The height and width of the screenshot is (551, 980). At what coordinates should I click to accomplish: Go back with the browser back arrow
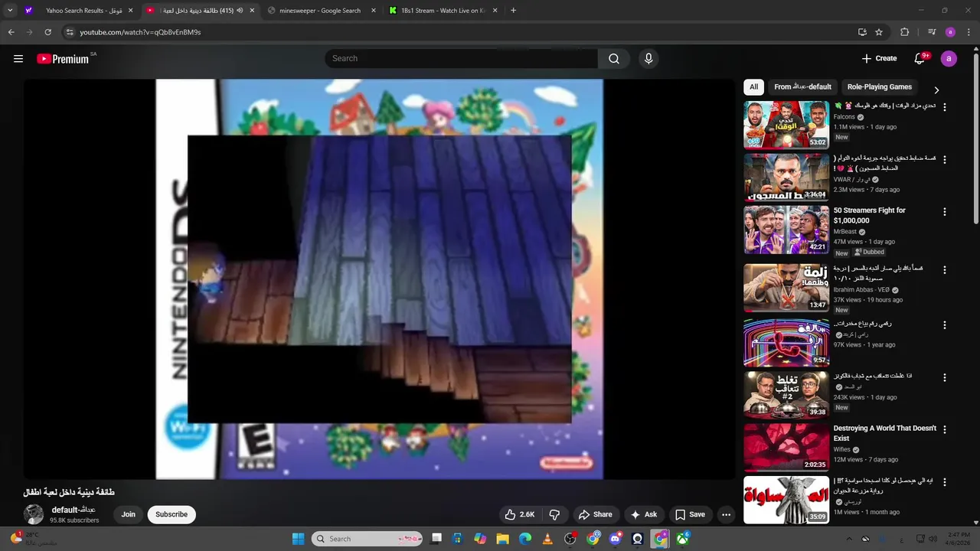[x=11, y=32]
